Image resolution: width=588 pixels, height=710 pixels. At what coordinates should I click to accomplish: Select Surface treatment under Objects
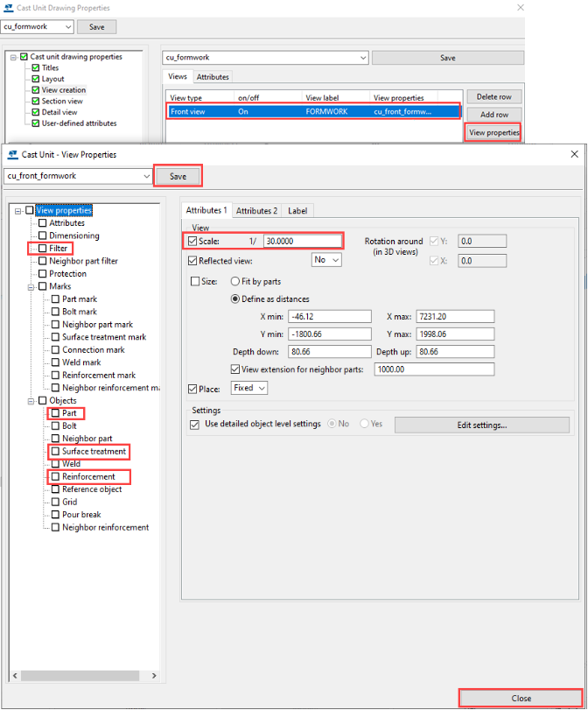point(94,452)
